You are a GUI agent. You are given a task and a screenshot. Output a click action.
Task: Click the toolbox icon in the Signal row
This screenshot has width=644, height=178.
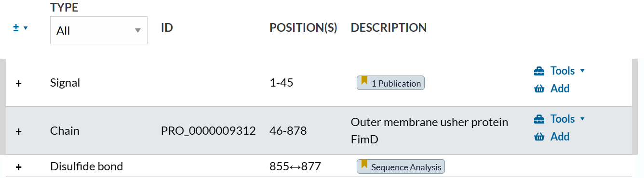coord(539,71)
